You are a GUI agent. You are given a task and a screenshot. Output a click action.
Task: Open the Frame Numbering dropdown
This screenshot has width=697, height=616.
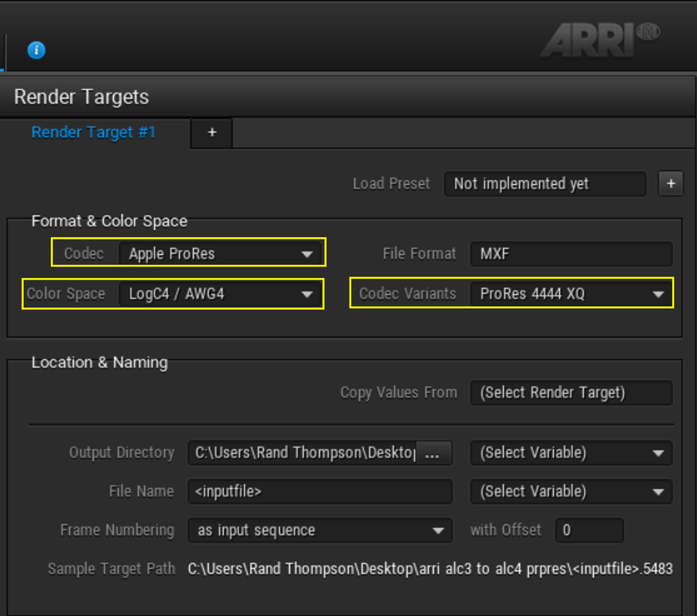pos(320,531)
